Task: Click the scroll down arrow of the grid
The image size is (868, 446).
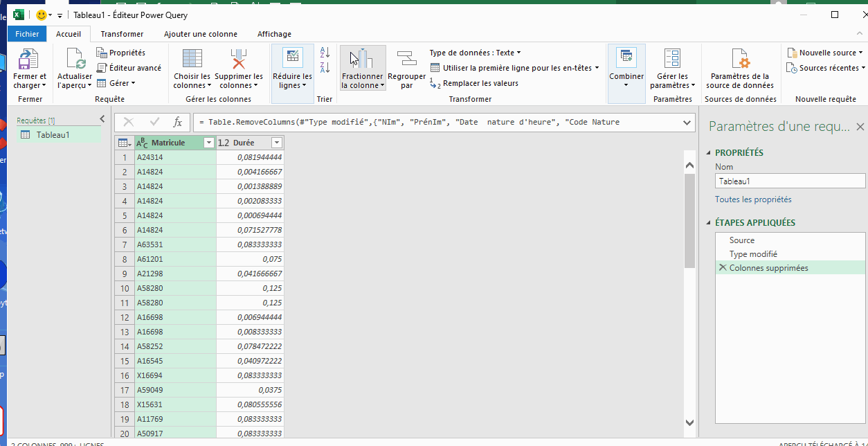Action: point(689,422)
